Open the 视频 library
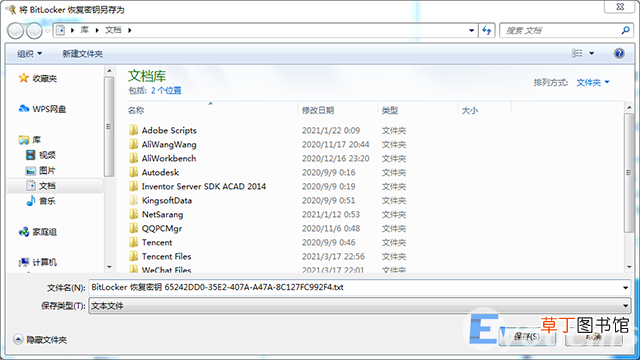The image size is (640, 360). (x=41, y=155)
